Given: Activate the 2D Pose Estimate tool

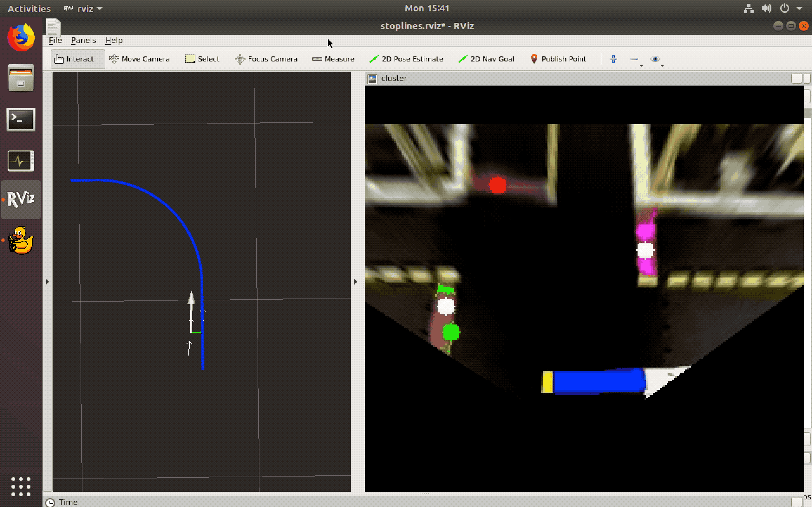Looking at the screenshot, I should click(x=406, y=59).
